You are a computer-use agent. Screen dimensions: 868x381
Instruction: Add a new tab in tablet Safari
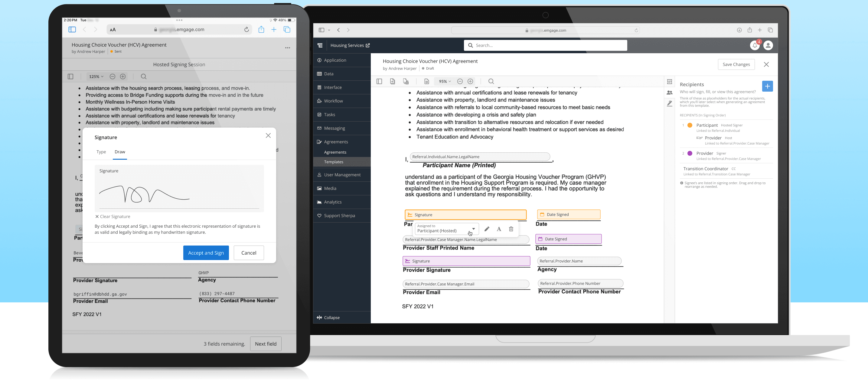click(x=274, y=30)
